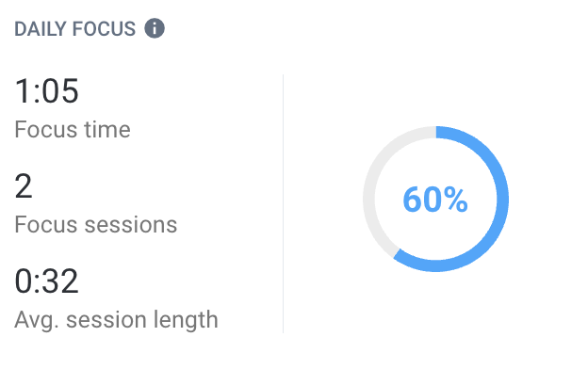588x369 pixels.
Task: Select the 2 focus sessions count
Action: click(x=24, y=185)
